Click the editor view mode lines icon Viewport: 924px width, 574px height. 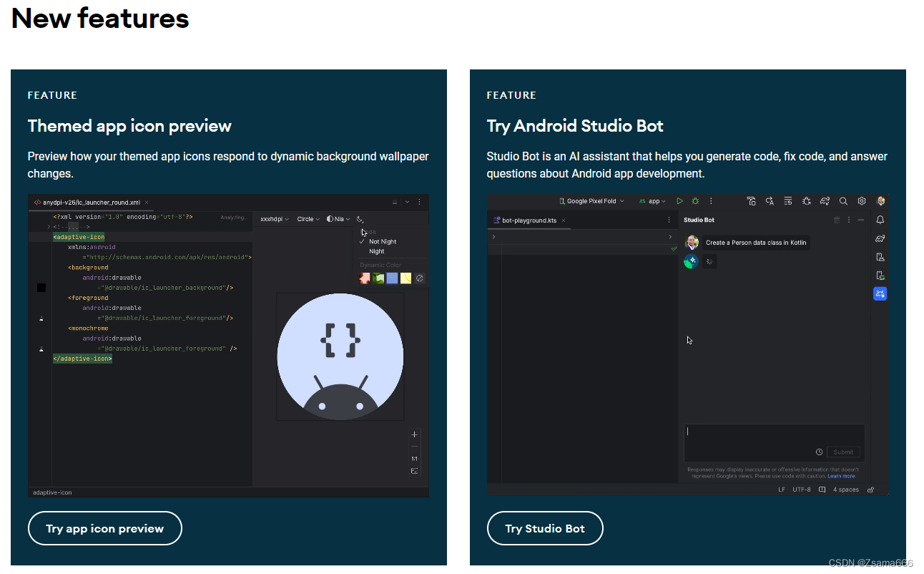click(395, 203)
